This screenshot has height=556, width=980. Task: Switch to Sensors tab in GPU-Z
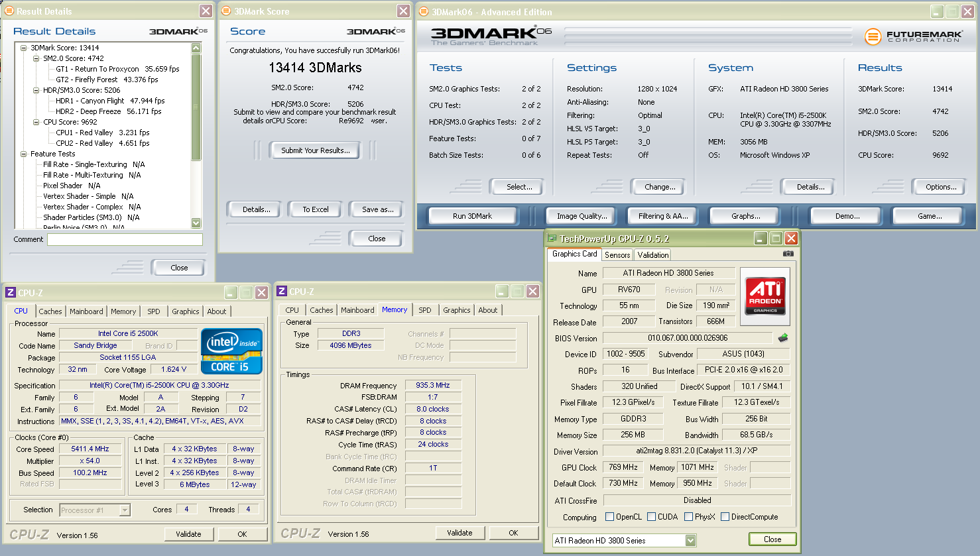click(x=617, y=255)
